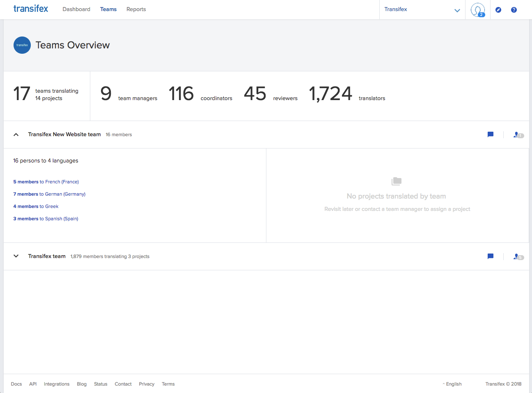This screenshot has width=532, height=393.
Task: Open the Reports tab
Action: point(136,9)
